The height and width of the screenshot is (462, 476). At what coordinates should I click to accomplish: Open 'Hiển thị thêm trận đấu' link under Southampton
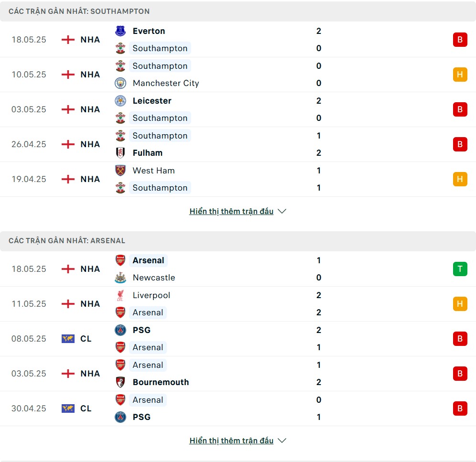click(x=231, y=211)
